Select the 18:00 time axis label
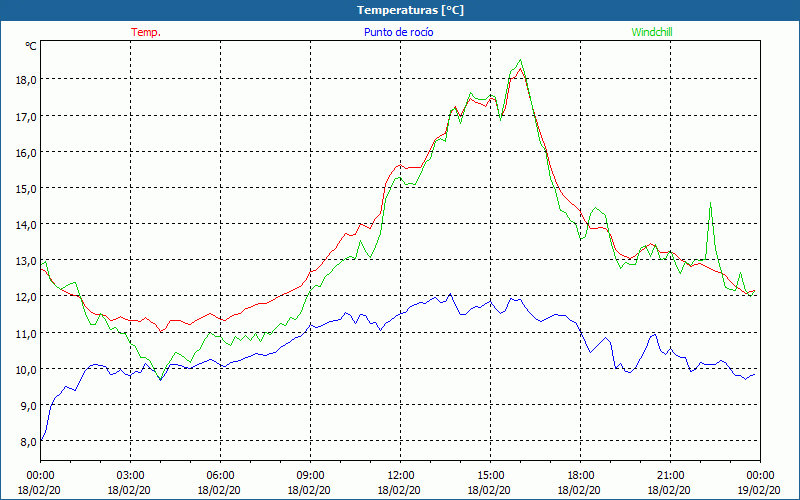Screen dimensions: 800x500 (580, 475)
